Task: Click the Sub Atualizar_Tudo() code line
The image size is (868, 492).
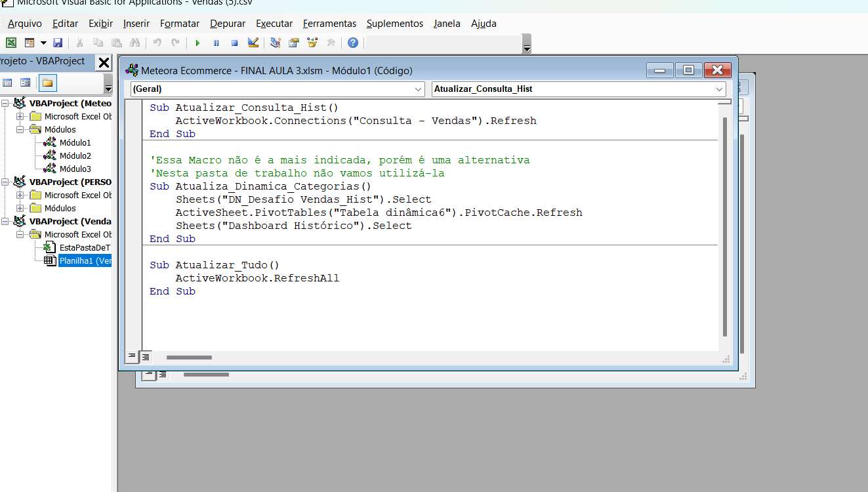Action: pos(215,265)
